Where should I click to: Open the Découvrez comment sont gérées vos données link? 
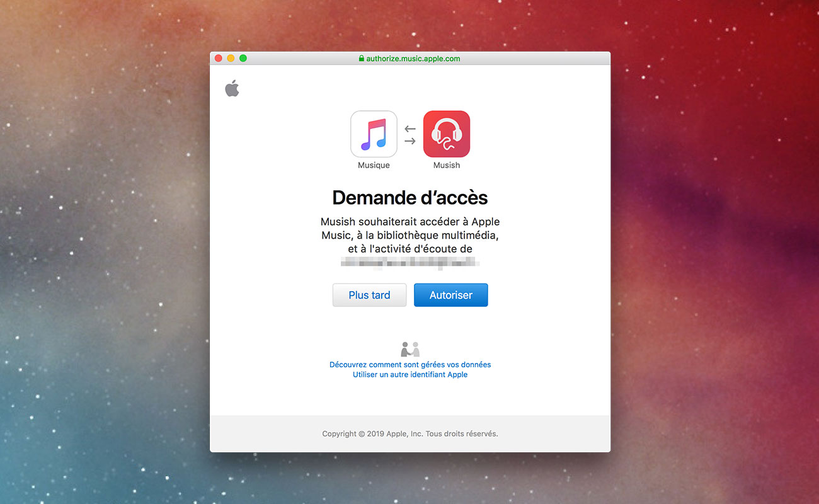point(410,365)
